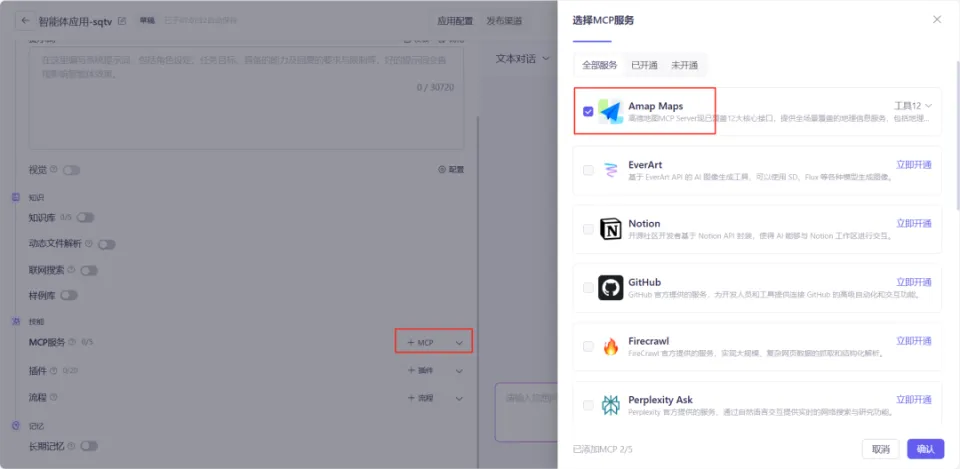Viewport: 960px width, 469px height.
Task: Click the + MCP add button
Action: tap(421, 343)
